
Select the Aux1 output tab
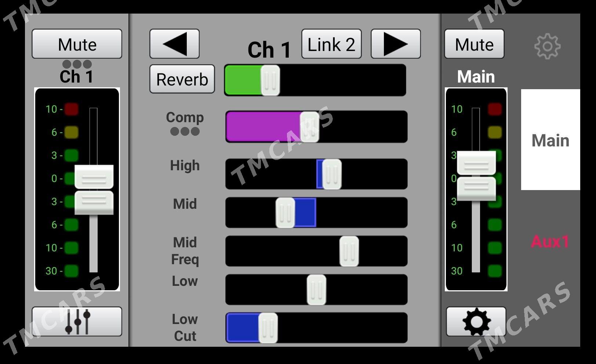(550, 241)
